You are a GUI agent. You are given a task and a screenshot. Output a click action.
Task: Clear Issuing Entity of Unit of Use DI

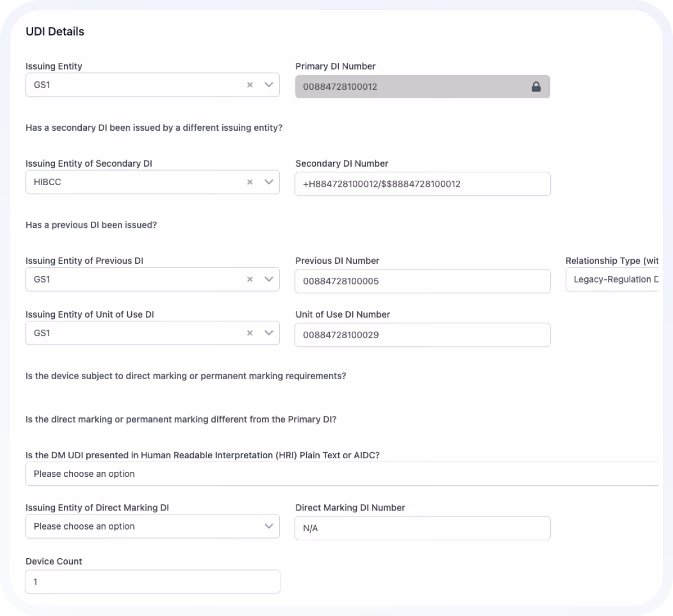point(250,333)
